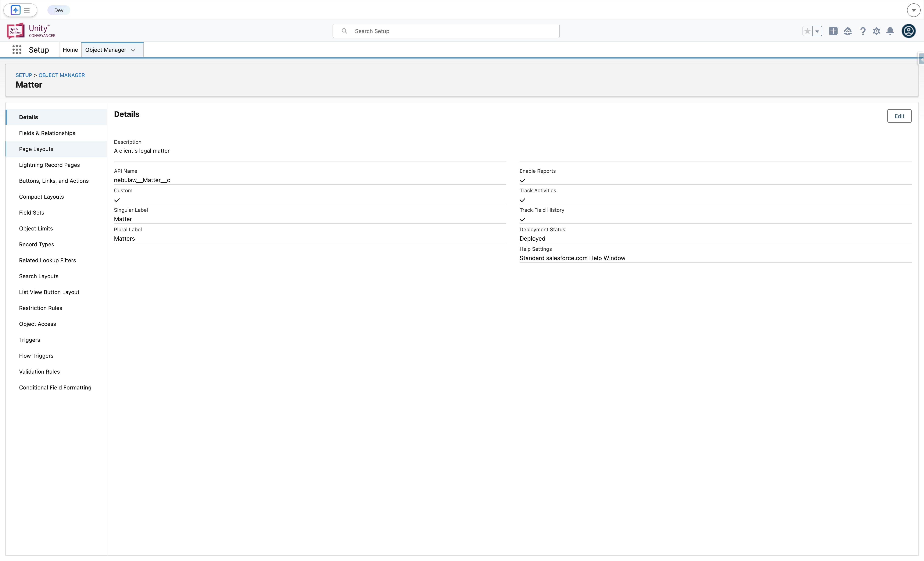Open Conditional Field Formatting section

pos(56,388)
